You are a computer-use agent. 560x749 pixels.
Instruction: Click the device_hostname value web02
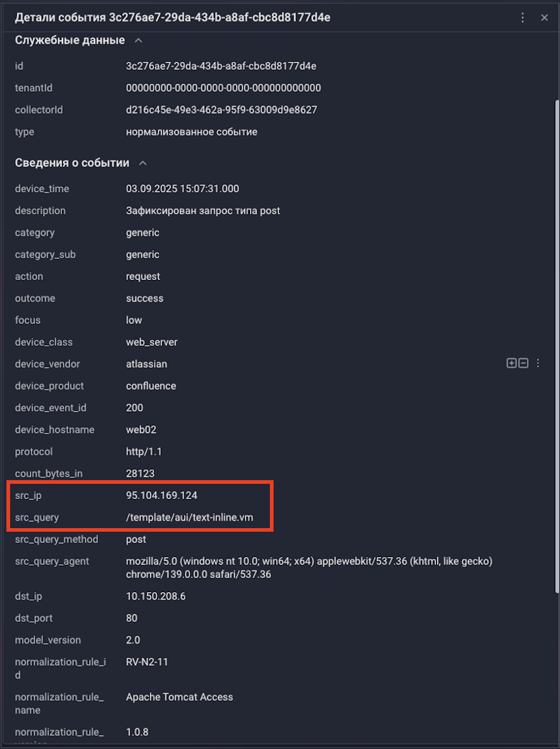click(141, 429)
